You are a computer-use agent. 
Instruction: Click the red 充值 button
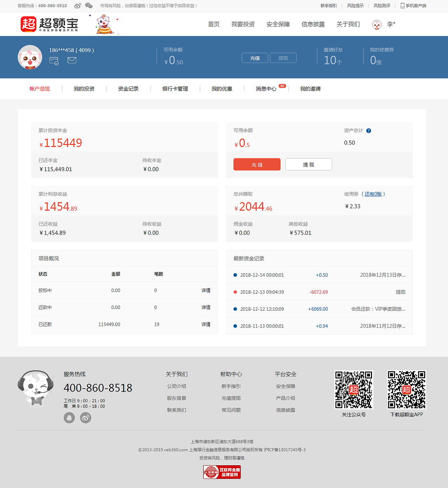point(257,164)
